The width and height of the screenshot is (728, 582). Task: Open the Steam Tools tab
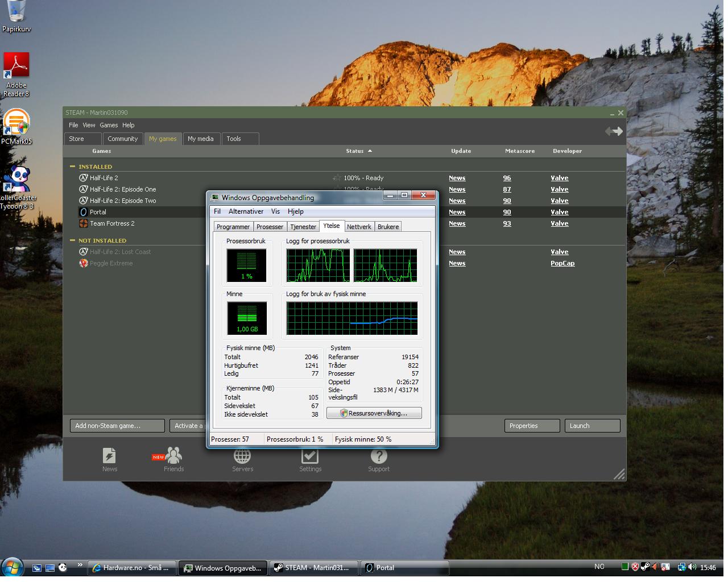click(240, 139)
